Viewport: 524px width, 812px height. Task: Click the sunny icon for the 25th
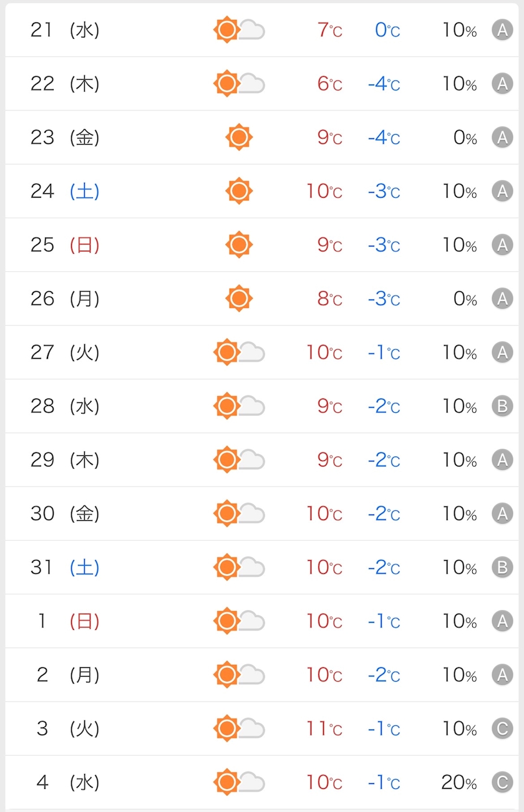[239, 244]
